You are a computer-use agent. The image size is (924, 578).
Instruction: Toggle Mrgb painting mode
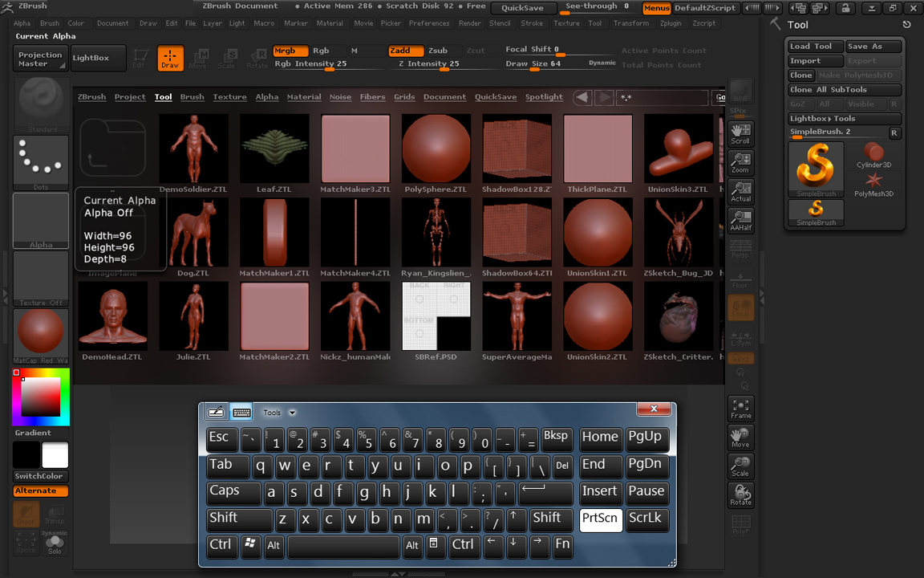pyautogui.click(x=290, y=50)
